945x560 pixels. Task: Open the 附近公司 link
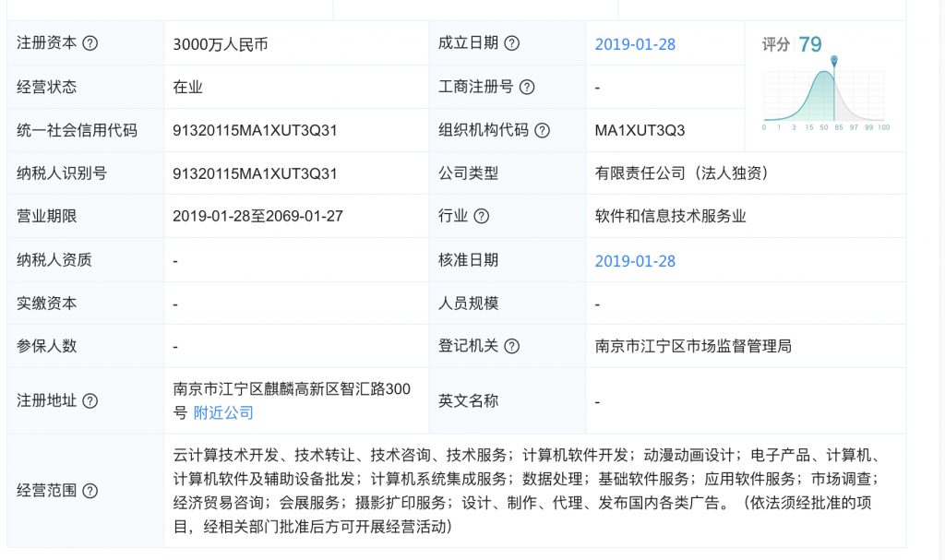(x=223, y=412)
